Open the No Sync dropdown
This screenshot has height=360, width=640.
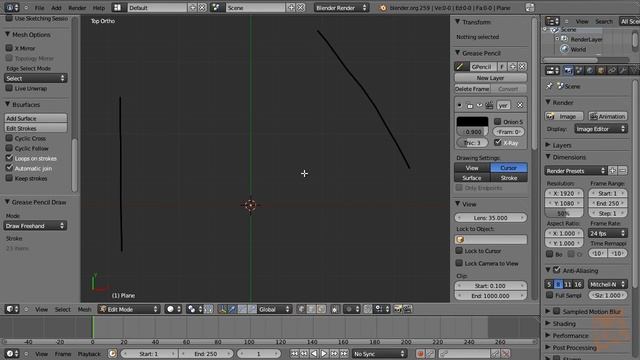tap(380, 353)
